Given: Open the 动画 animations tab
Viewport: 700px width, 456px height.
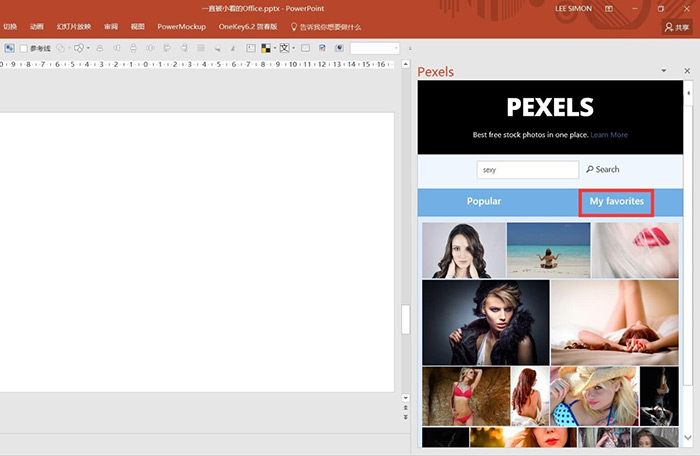Looking at the screenshot, I should pos(37,27).
